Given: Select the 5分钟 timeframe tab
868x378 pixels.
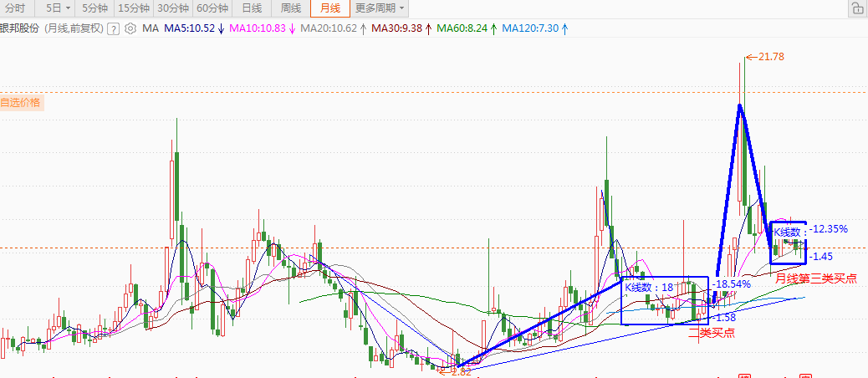Looking at the screenshot, I should click(94, 8).
